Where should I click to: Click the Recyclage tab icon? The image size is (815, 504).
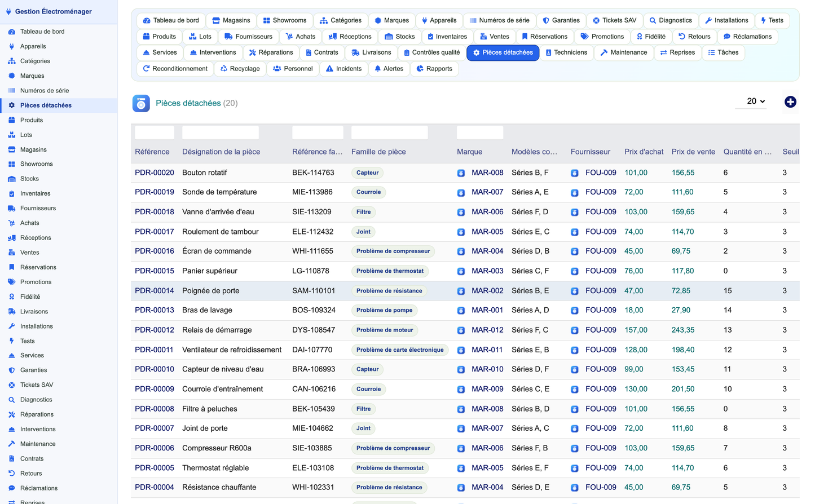click(x=224, y=69)
